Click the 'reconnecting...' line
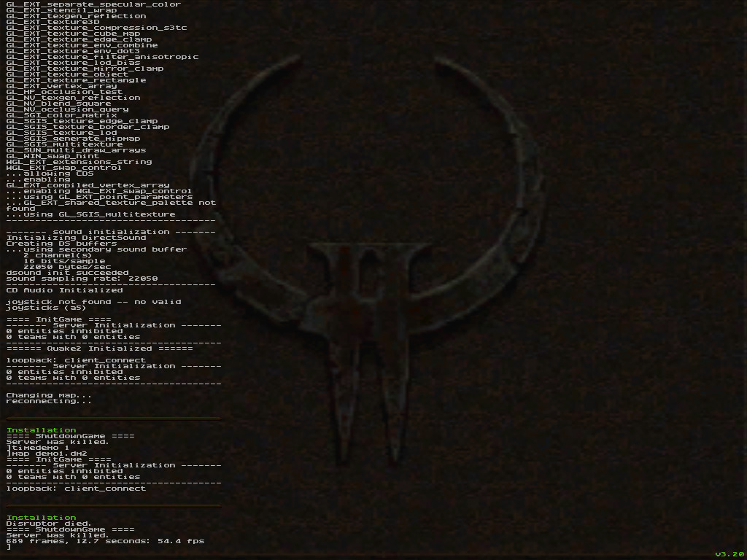This screenshot has width=747, height=560. [49, 401]
